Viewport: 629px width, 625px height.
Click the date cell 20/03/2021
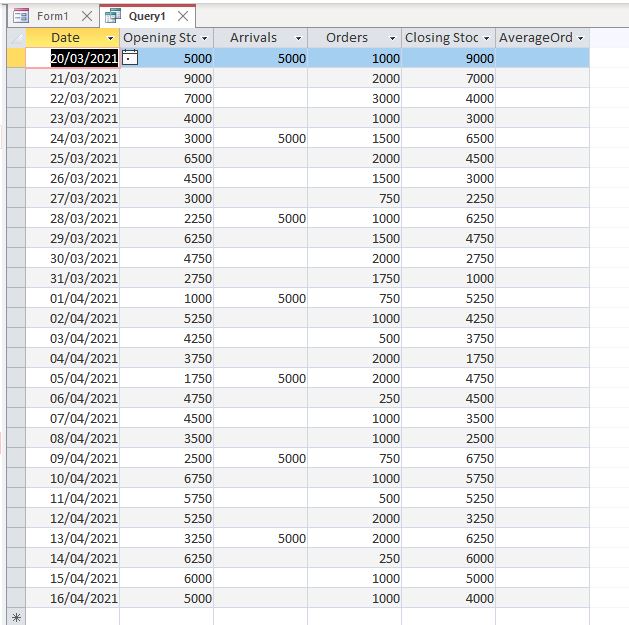tap(73, 58)
